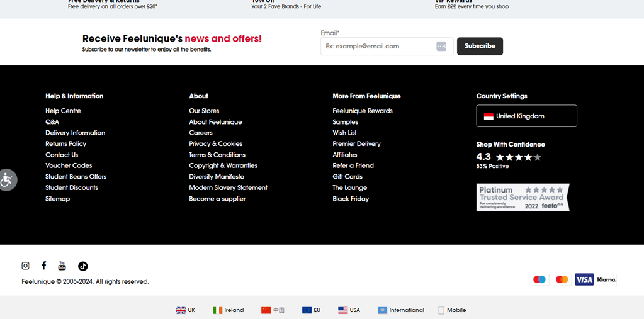
Task: Click the star rating 4.3 review score
Action: coord(509,157)
